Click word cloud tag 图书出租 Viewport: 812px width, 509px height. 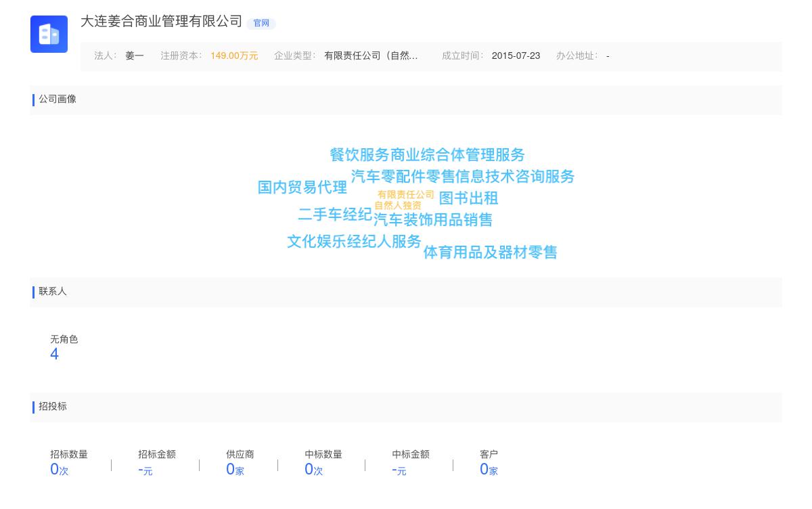[469, 198]
